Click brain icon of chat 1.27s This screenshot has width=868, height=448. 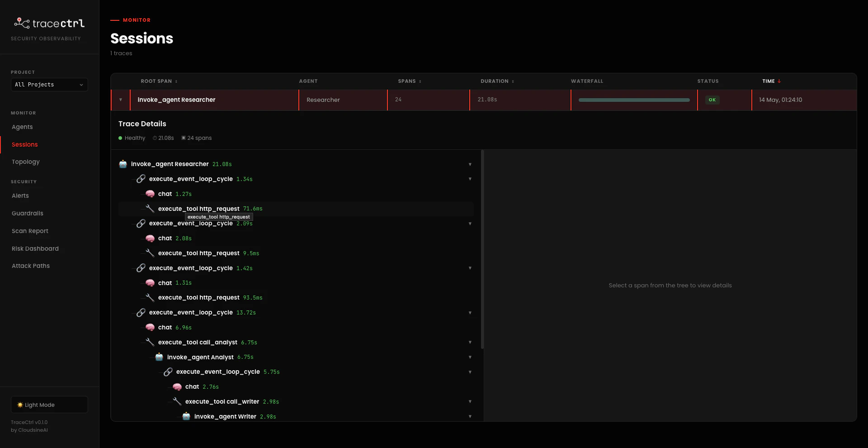tap(150, 194)
